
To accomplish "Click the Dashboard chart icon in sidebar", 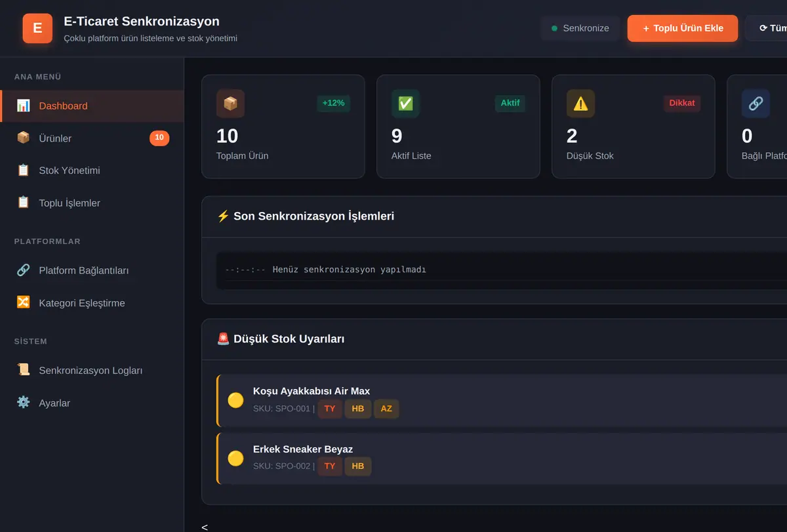I will coord(24,106).
